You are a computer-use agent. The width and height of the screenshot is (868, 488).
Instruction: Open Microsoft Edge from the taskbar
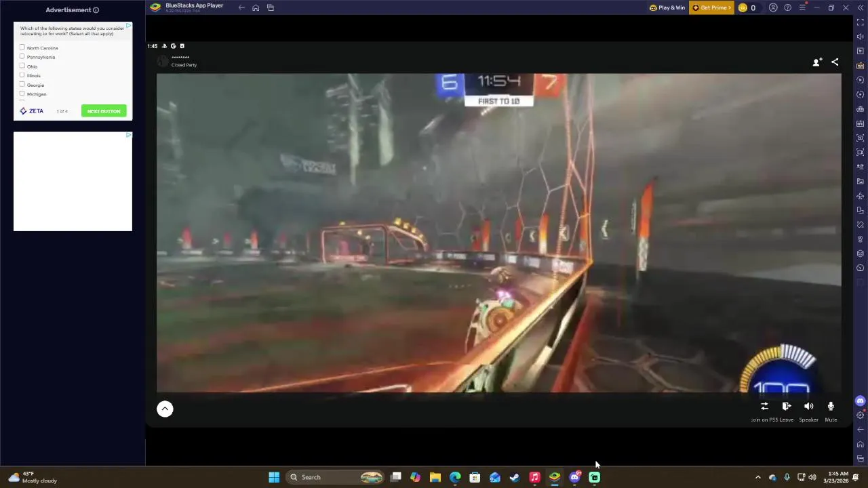(455, 477)
